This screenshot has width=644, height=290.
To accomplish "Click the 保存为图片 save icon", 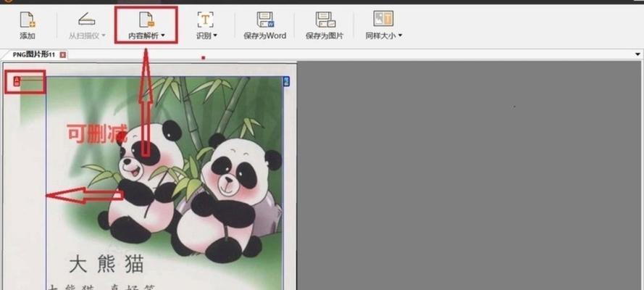I will [325, 20].
